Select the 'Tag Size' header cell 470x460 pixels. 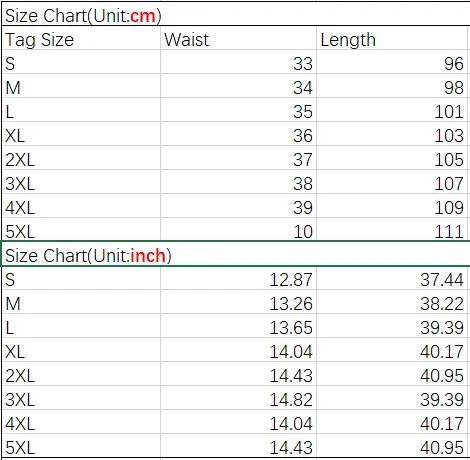(x=81, y=38)
